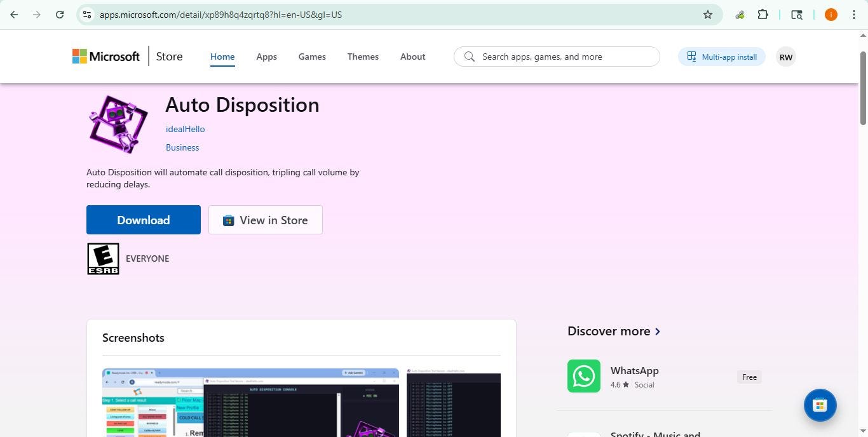
Task: Click the Auto Disposition title text
Action: [x=242, y=105]
